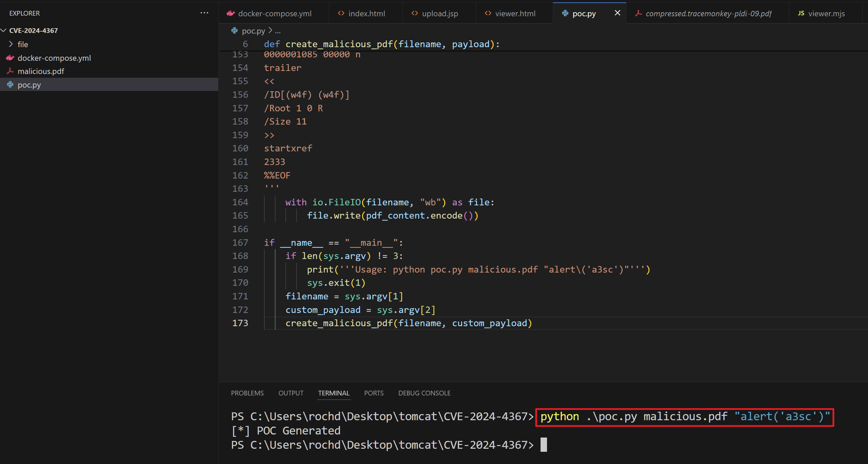Switch to the DEBUG CONSOLE panel
Screen dimensions: 868x464
point(424,393)
